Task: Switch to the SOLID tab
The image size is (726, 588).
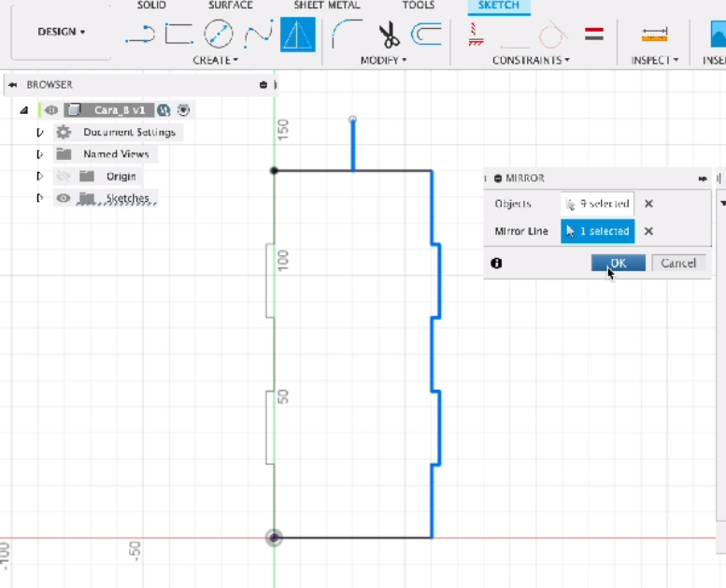Action: click(x=151, y=5)
